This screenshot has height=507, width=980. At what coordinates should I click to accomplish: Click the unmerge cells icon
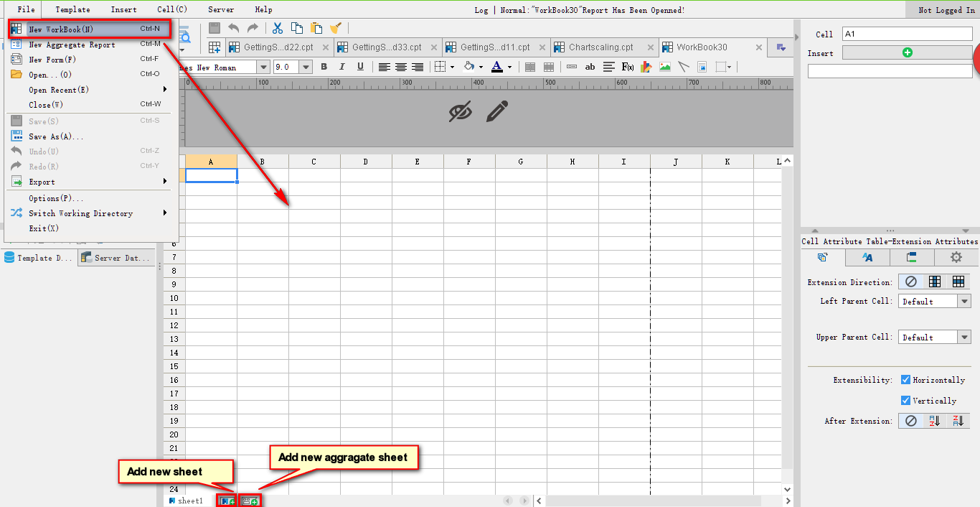pyautogui.click(x=549, y=67)
